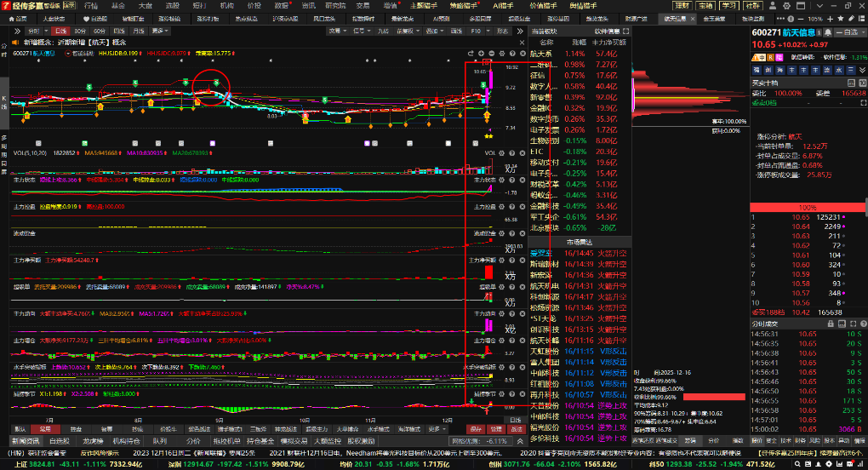Open the 行情 menu
Image resolution: width=868 pixels, height=470 pixels.
click(x=91, y=5)
